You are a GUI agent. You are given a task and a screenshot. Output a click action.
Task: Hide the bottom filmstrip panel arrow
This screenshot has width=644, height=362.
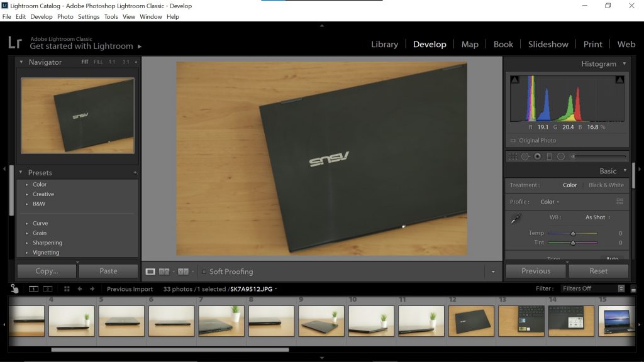click(322, 358)
